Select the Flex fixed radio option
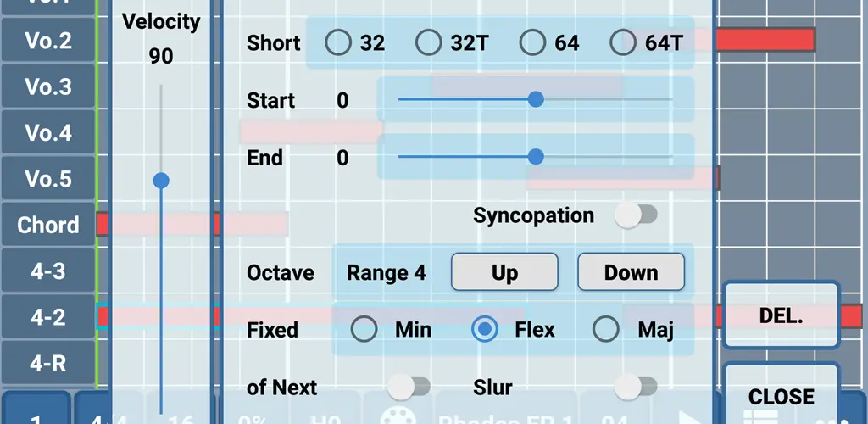The height and width of the screenshot is (424, 868). [x=485, y=329]
